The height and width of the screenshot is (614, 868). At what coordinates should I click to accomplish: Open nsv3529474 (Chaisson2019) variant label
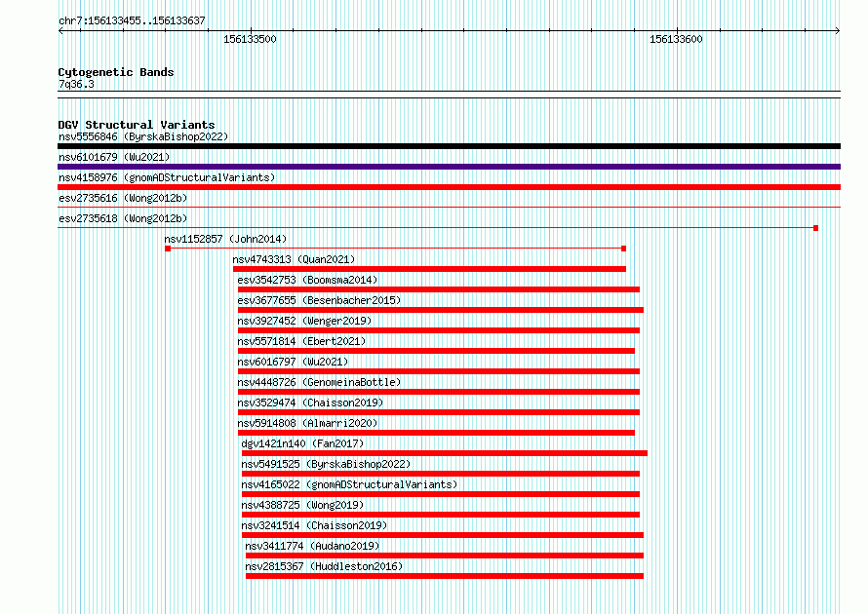pos(310,403)
